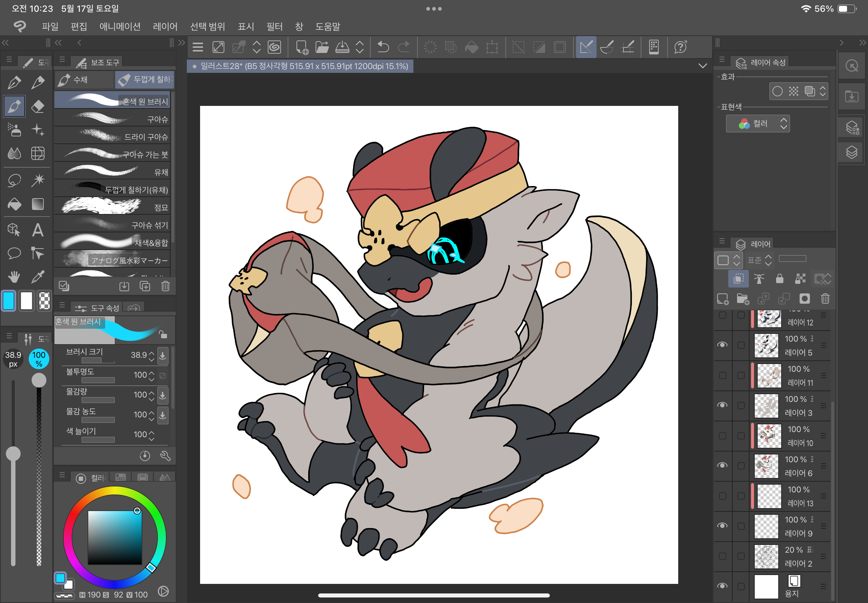The image size is (868, 603).
Task: Click the layer mask icon
Action: (x=805, y=299)
